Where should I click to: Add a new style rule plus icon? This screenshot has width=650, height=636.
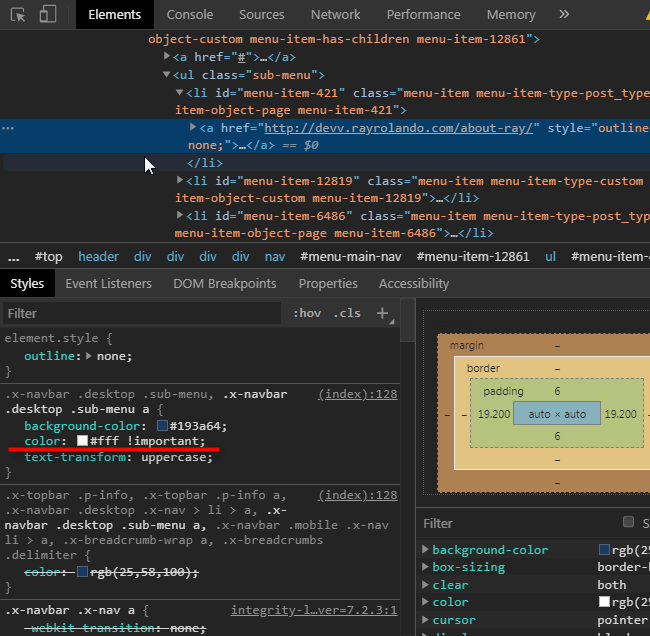pos(382,313)
